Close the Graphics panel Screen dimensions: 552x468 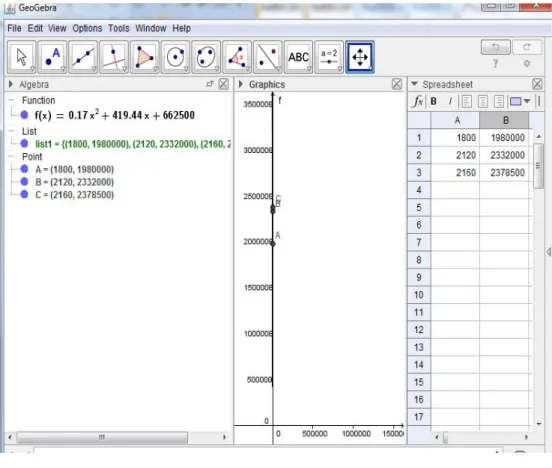click(x=397, y=84)
